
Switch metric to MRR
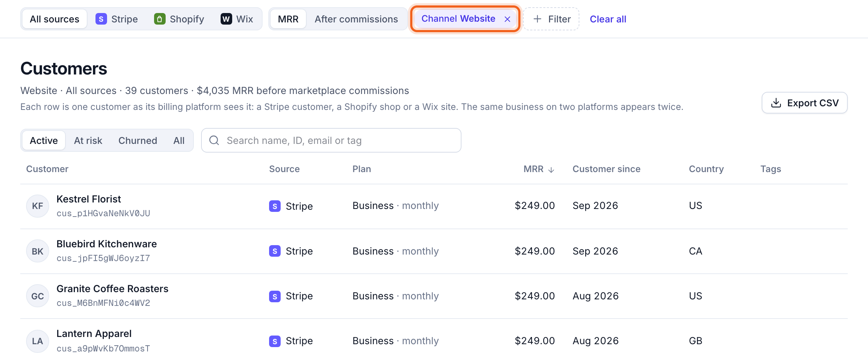(x=288, y=19)
